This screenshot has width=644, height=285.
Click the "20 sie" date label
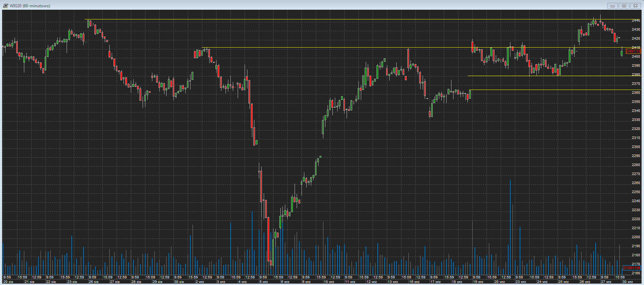(x=8, y=282)
